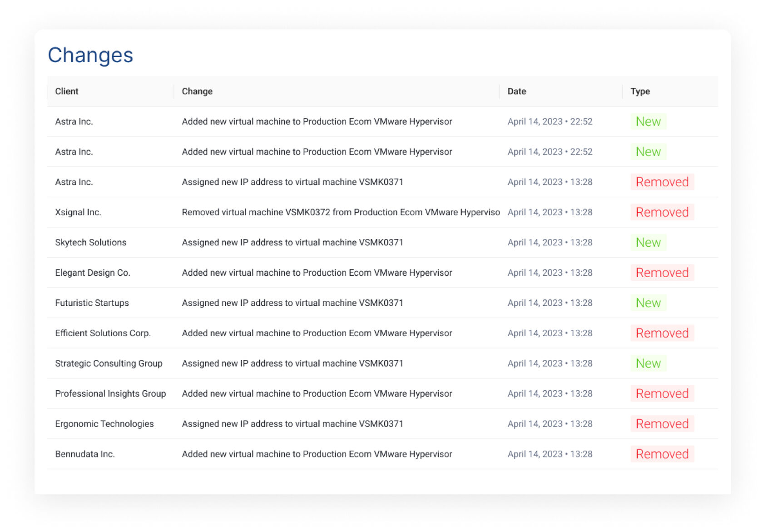The width and height of the screenshot is (763, 532).
Task: Select the Skytech Solutions client name
Action: 90,243
